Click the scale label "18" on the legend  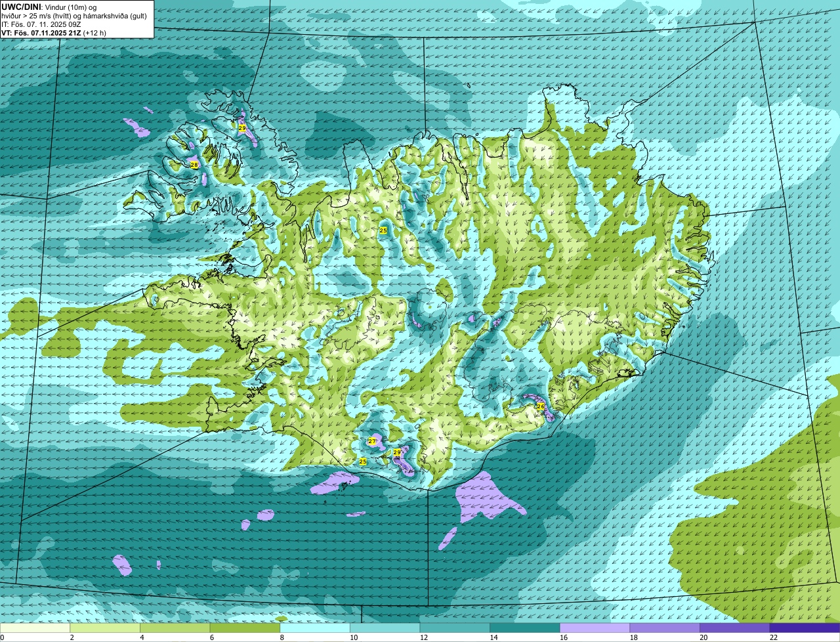(634, 637)
